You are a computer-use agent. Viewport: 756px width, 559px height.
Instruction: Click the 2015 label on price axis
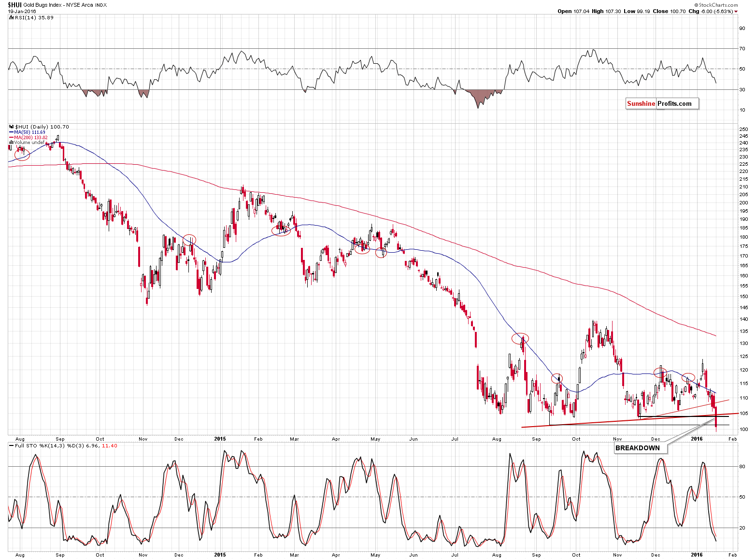220,439
